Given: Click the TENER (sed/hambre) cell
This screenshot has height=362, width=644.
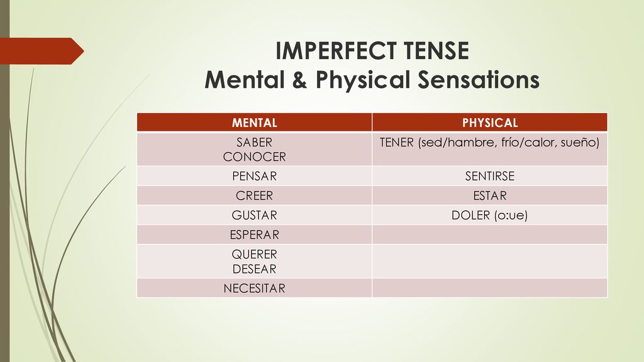Looking at the screenshot, I should point(489,149).
